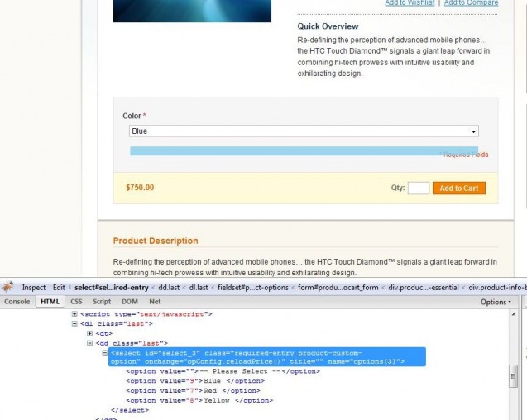Expand the dt node
The width and height of the screenshot is (527, 420).
89,334
